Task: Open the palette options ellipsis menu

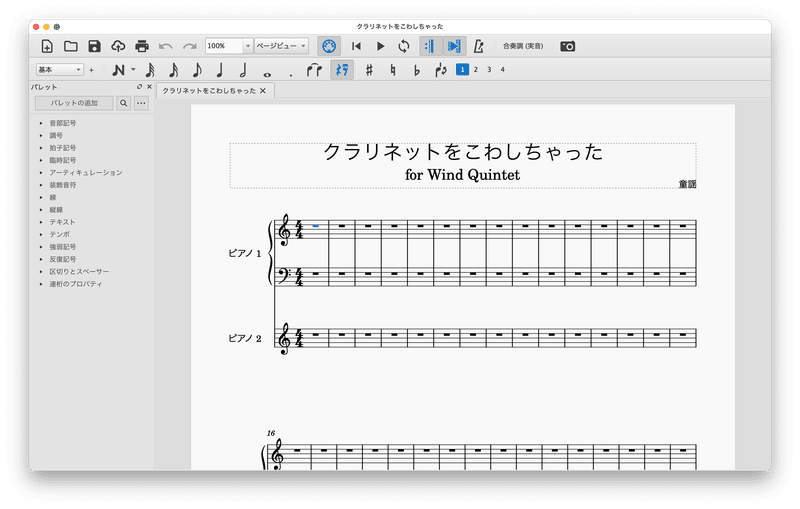Action: pyautogui.click(x=141, y=103)
